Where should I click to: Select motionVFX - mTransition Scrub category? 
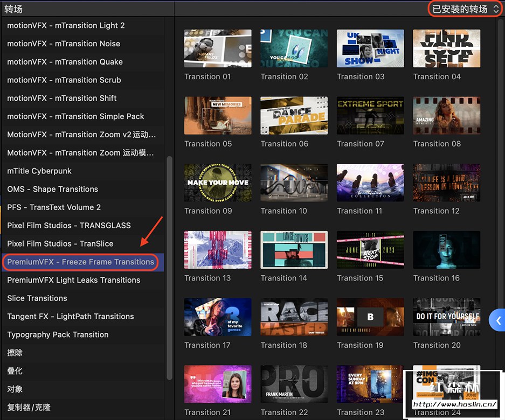click(x=82, y=80)
